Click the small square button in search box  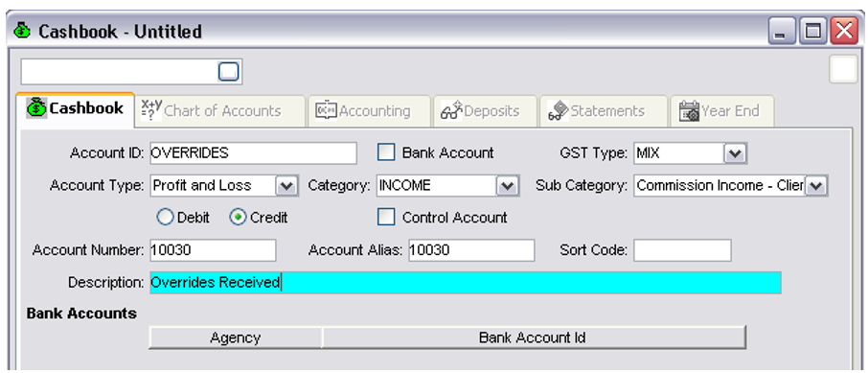(x=229, y=72)
